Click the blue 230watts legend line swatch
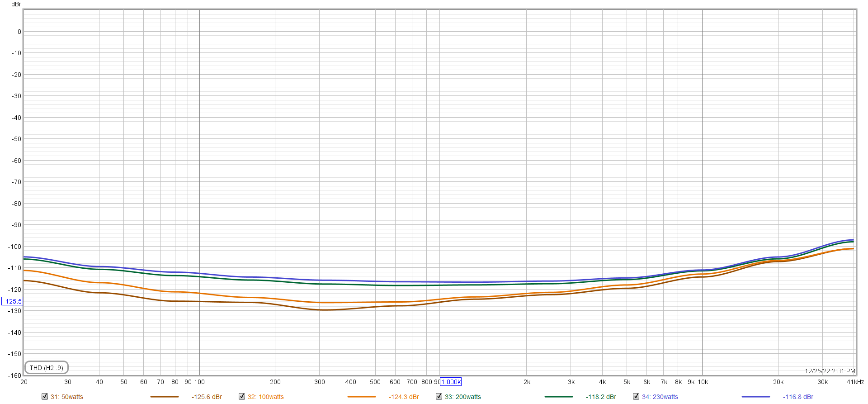Viewport: 868px width, 404px height. click(x=756, y=397)
